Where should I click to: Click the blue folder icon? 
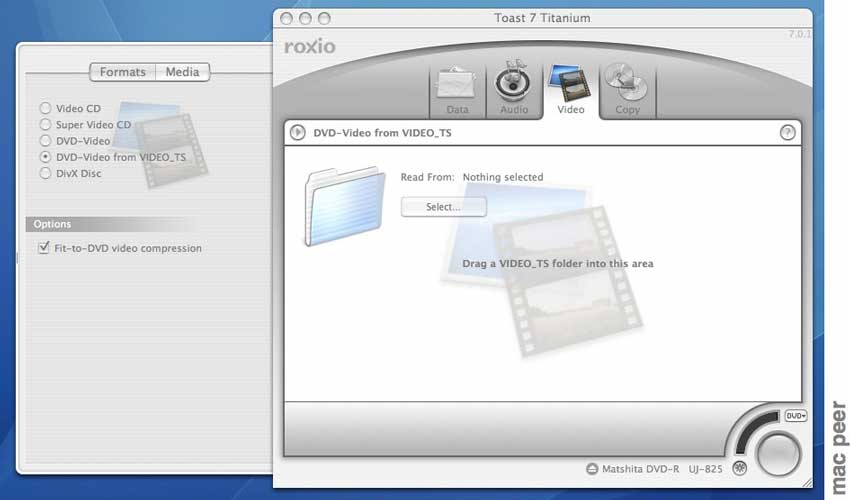(345, 206)
